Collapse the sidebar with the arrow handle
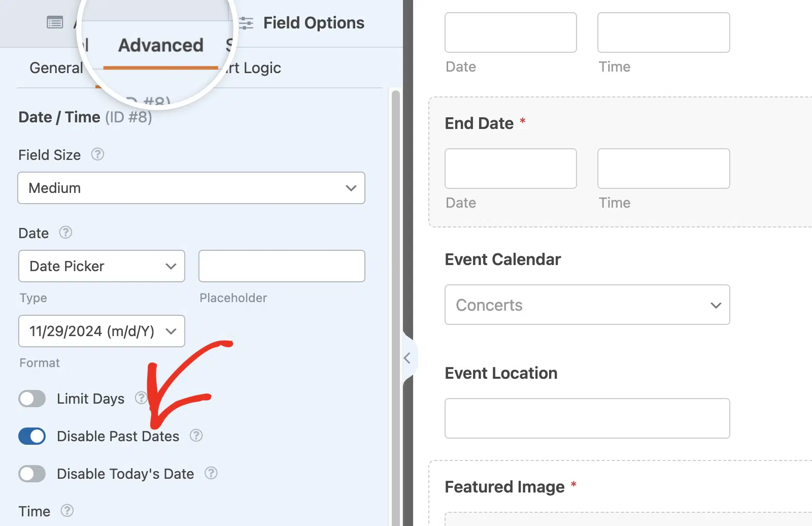The width and height of the screenshot is (812, 526). pyautogui.click(x=408, y=358)
